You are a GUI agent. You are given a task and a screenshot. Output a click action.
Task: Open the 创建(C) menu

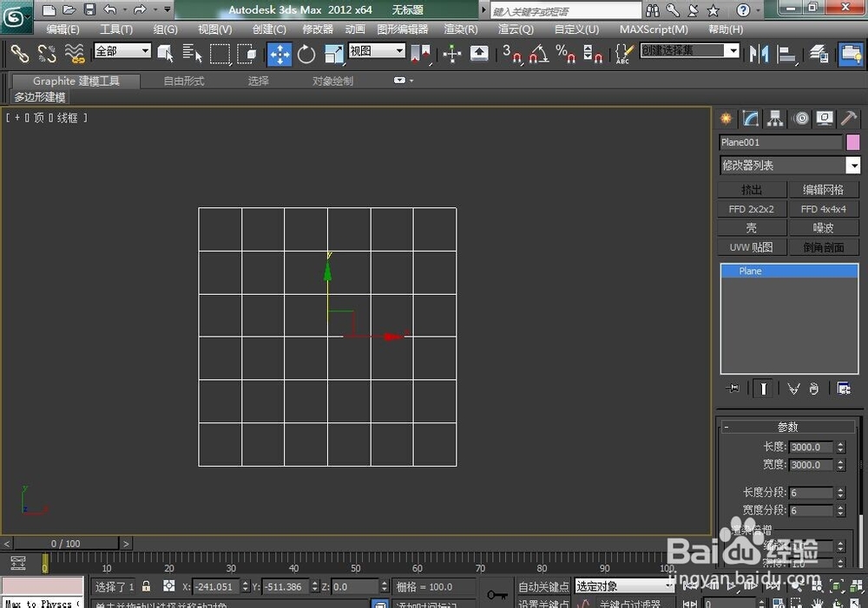point(269,29)
